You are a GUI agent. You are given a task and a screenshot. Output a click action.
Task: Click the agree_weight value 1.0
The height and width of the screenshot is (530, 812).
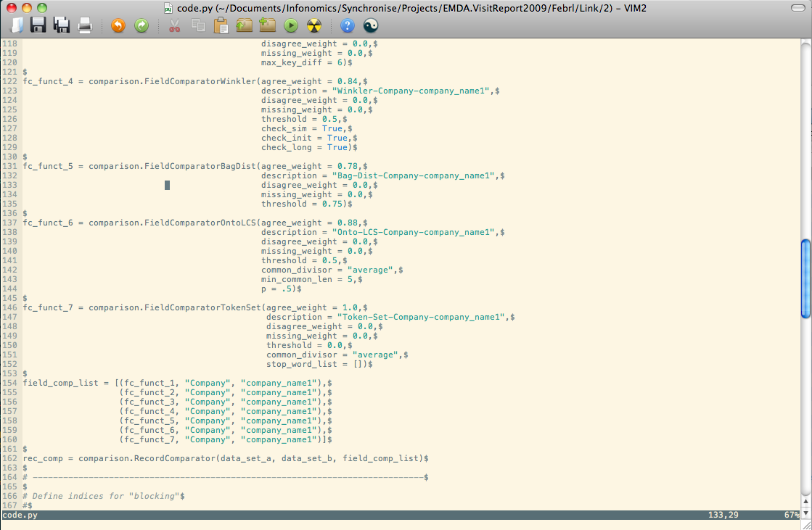point(350,307)
